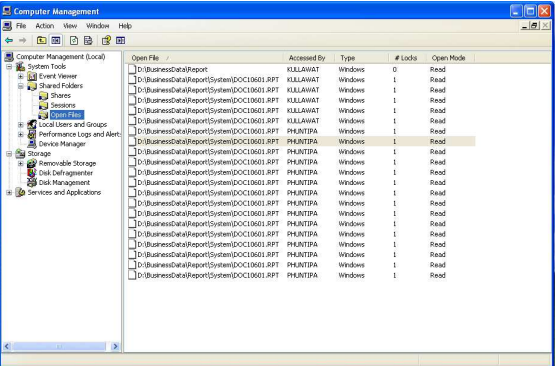This screenshot has width=556, height=366.
Task: Sort by the Type column header
Action: click(361, 58)
